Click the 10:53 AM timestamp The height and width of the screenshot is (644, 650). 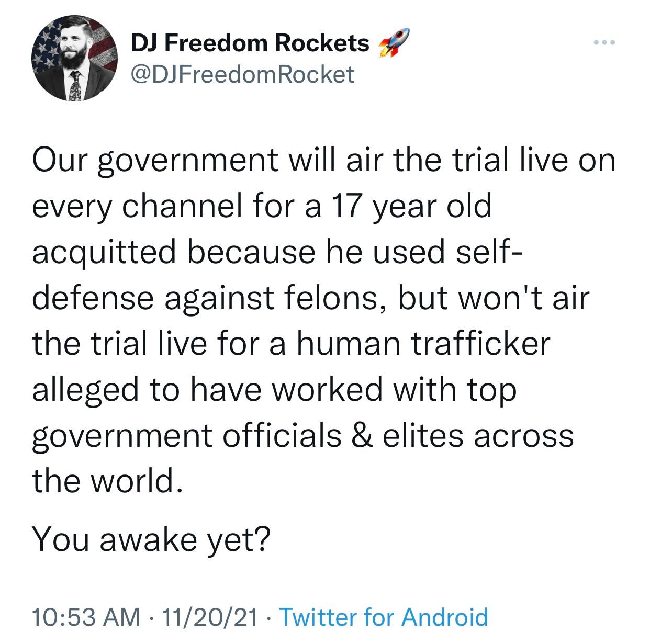coord(86,617)
